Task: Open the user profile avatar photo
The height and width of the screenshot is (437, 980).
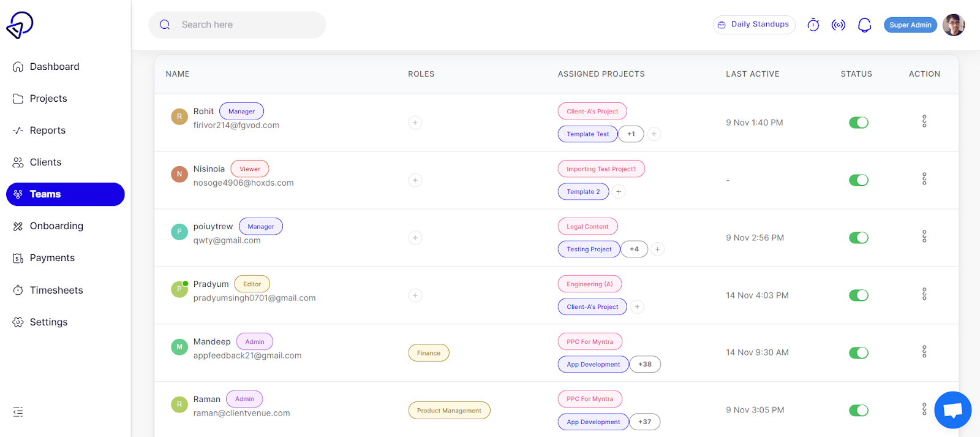Action: click(x=954, y=25)
